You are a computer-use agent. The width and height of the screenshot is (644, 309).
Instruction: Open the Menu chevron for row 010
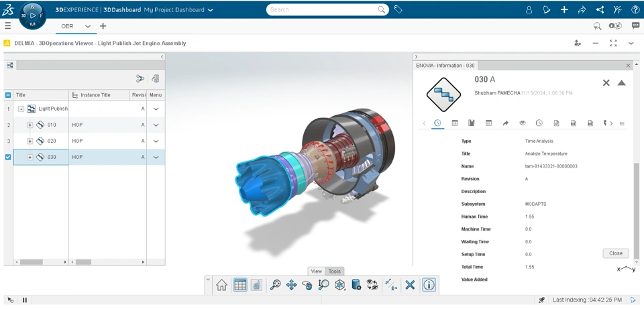click(156, 125)
